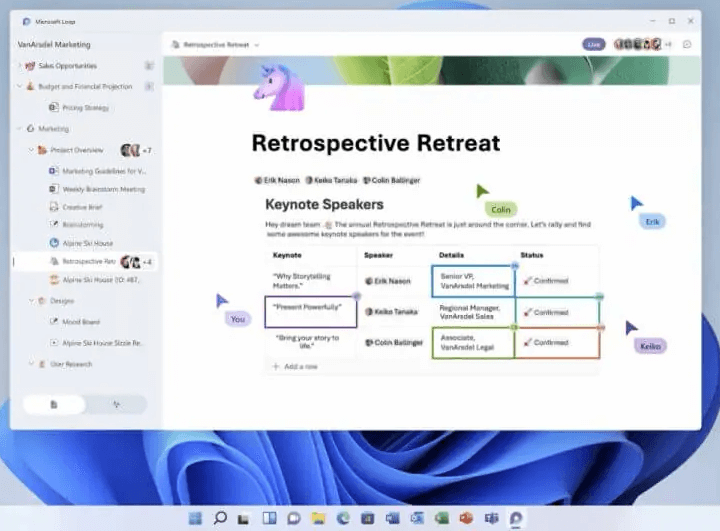Collapse the Project Overview node
The height and width of the screenshot is (531, 720).
[31, 150]
